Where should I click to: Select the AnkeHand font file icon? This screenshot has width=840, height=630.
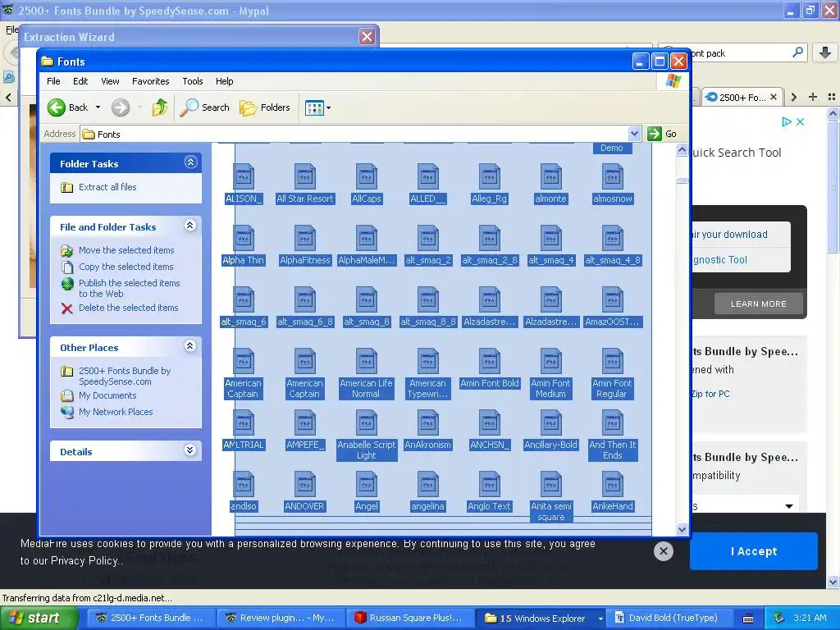612,485
